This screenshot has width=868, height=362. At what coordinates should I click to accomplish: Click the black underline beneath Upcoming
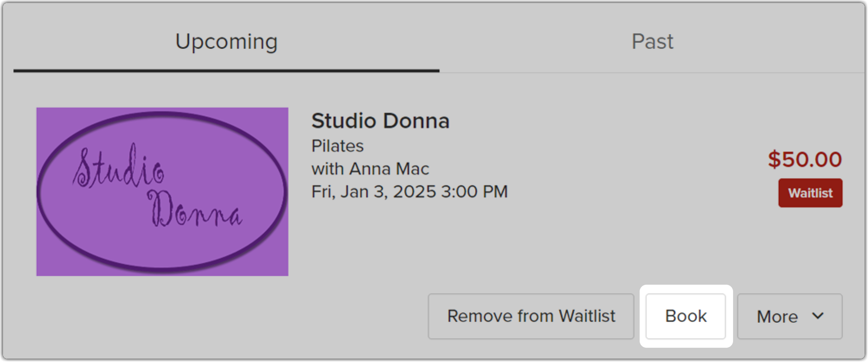coord(226,70)
